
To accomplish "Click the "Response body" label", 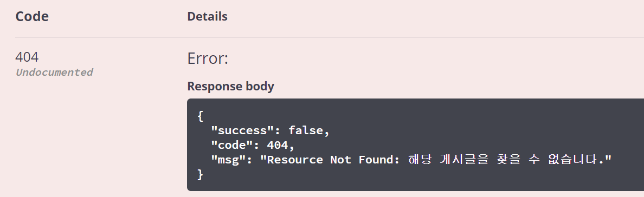I will click(231, 86).
